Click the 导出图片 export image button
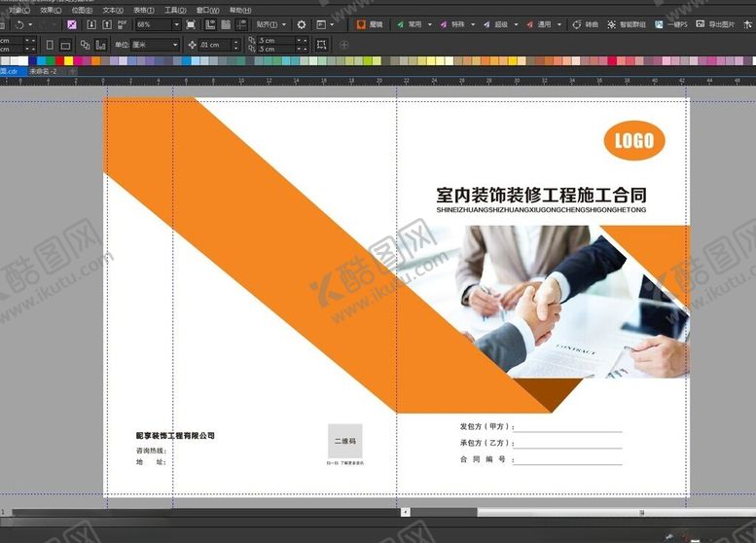756x543 pixels. coord(715,24)
